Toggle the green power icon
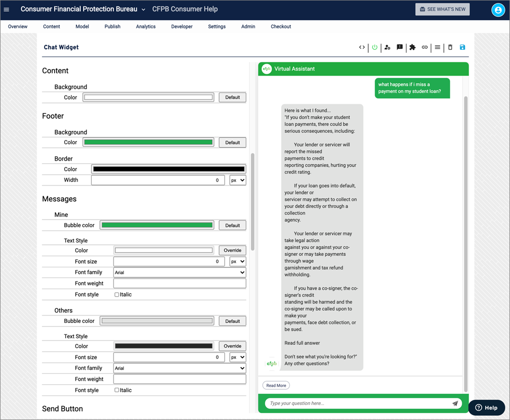510x420 pixels. point(375,47)
